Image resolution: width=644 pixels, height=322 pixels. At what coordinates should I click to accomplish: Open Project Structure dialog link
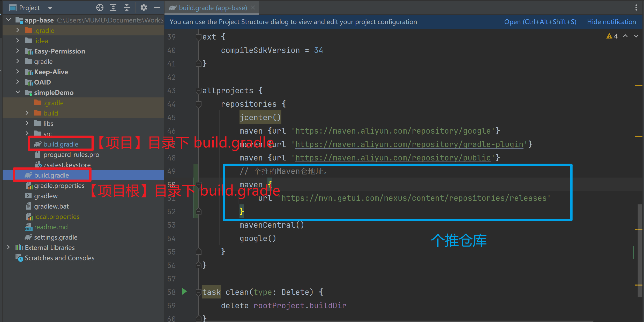(540, 22)
